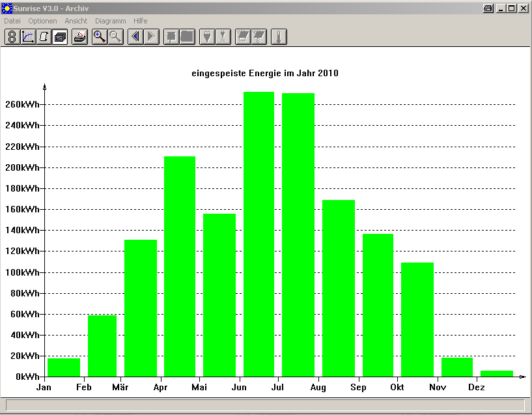
Task: Select the archive stacked-charts toolbar icon
Action: coord(60,36)
